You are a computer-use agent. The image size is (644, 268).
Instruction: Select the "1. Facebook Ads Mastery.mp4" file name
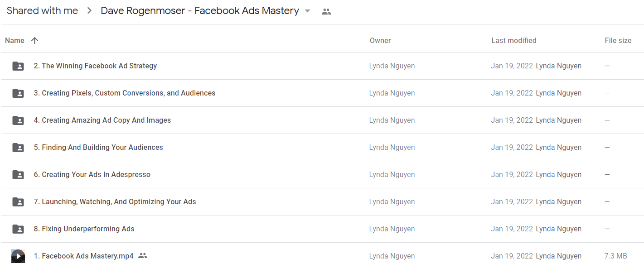(84, 256)
